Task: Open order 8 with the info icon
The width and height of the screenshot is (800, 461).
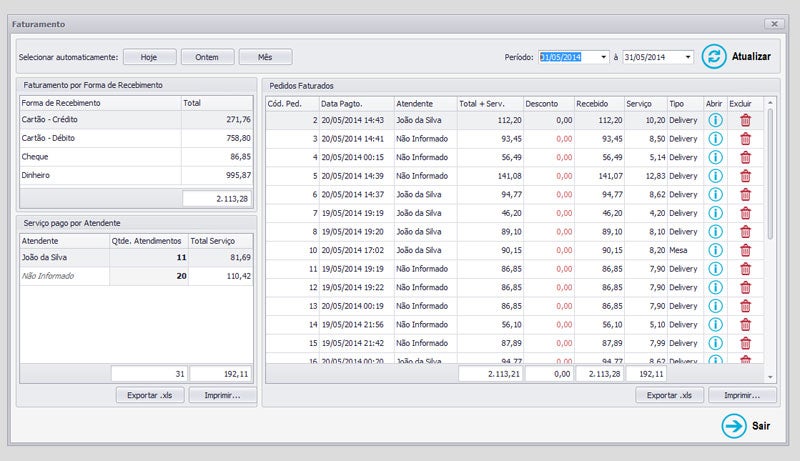Action: [715, 231]
